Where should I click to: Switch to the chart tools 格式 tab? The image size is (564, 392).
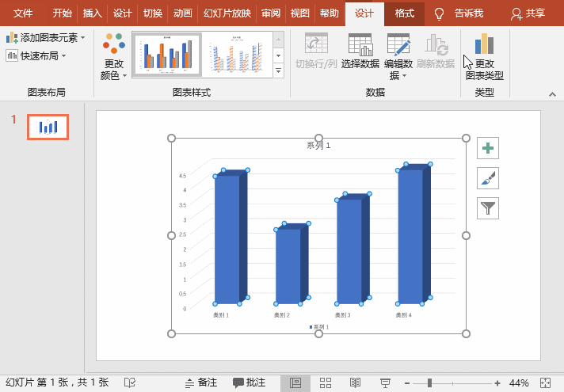pos(404,13)
